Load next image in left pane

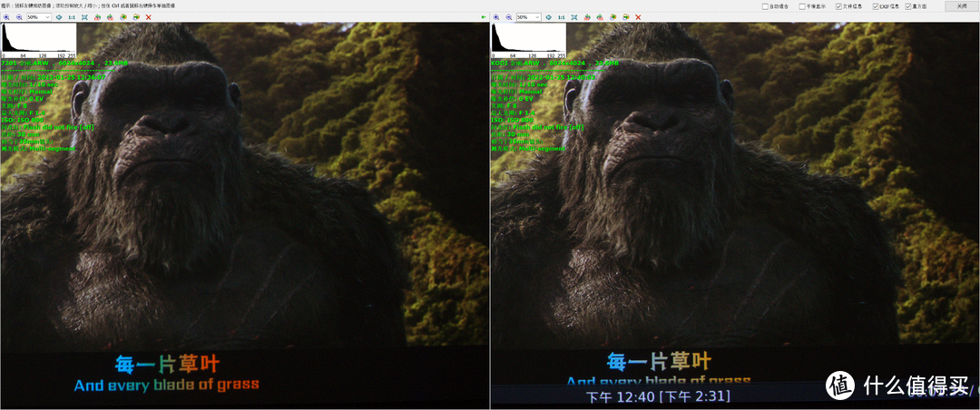point(135,17)
